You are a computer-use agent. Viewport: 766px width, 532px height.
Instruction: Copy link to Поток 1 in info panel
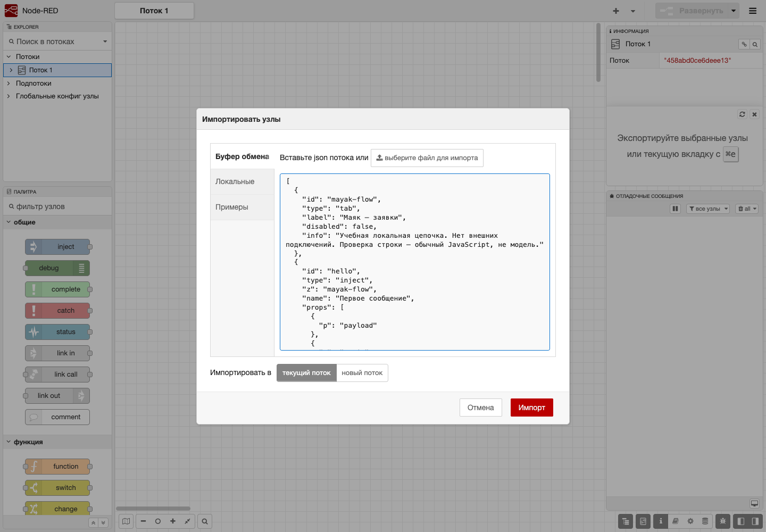pos(744,44)
